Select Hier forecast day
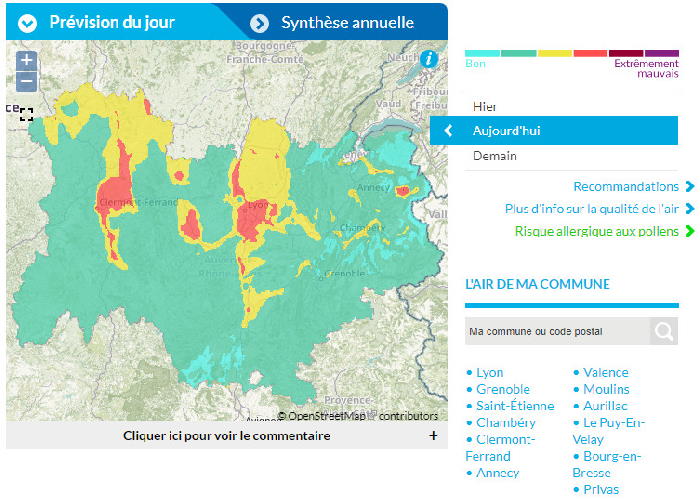 tap(485, 106)
